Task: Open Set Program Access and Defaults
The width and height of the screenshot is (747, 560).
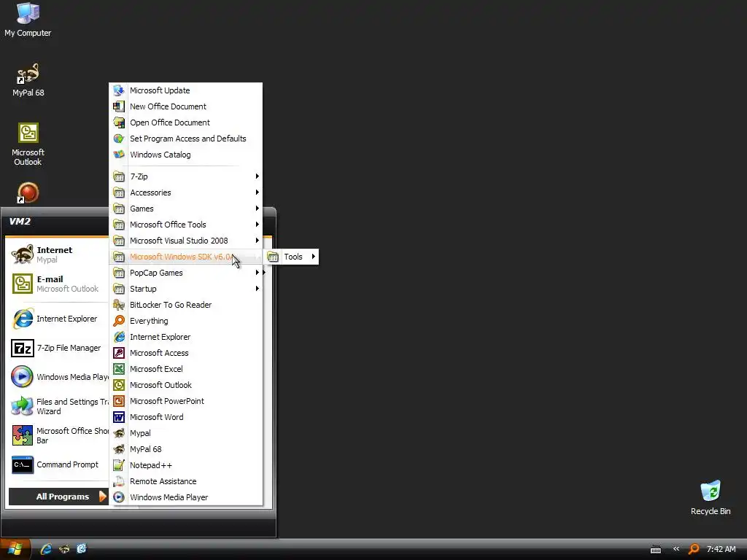Action: coord(186,139)
